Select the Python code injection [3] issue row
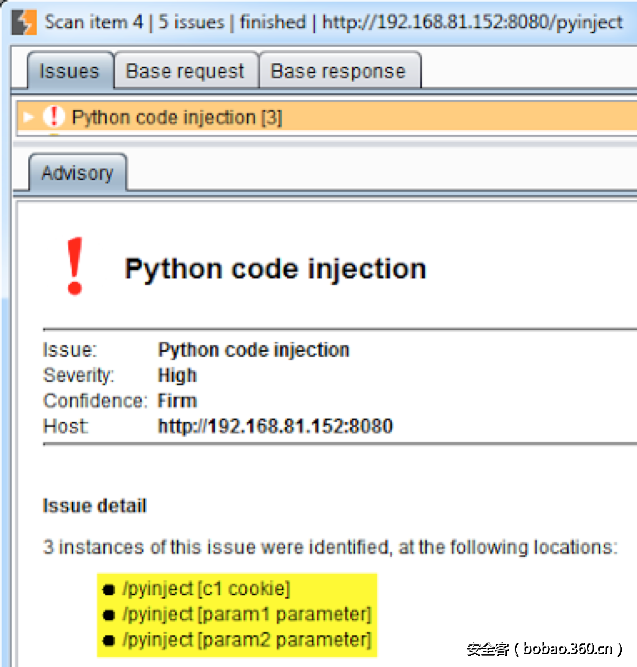The width and height of the screenshot is (637, 667). (177, 118)
